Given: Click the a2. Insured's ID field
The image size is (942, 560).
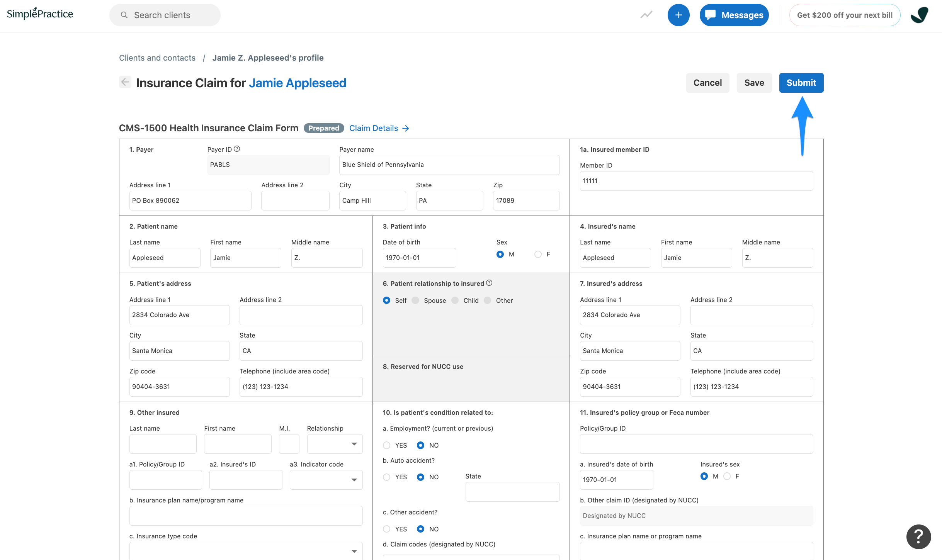Looking at the screenshot, I should coord(246,480).
